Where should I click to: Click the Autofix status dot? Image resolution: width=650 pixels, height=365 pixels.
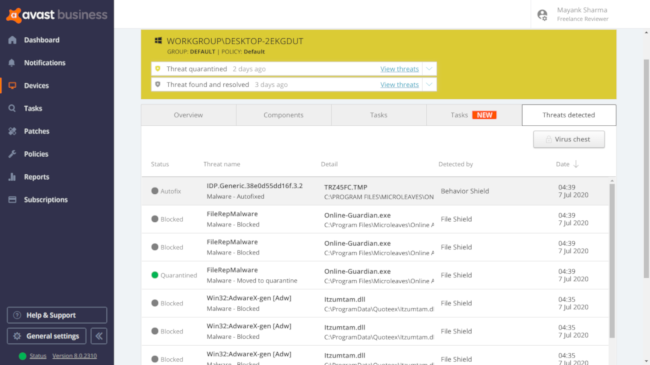point(155,191)
